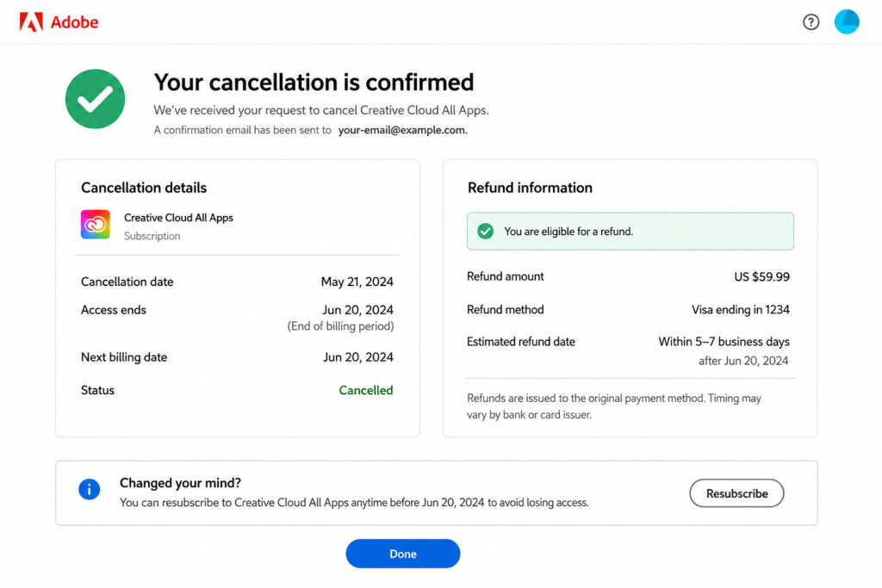Click the blue info icon
The width and height of the screenshot is (882, 588).
[89, 489]
